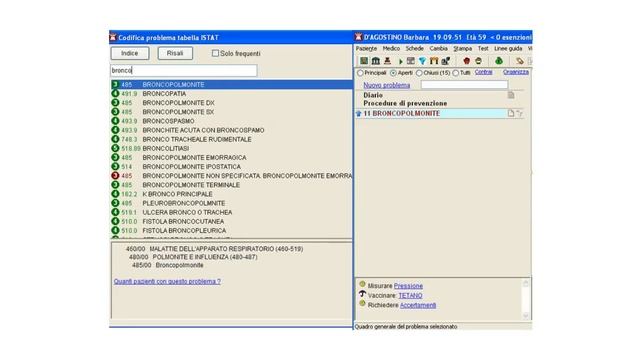This screenshot has height=360, width=640.
Task: Open the Stampa menu
Action: [x=463, y=49]
